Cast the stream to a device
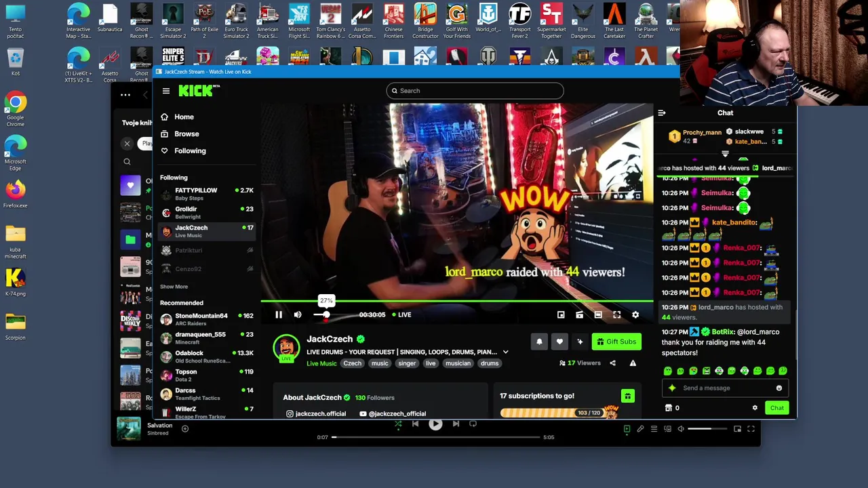The width and height of the screenshot is (868, 488). coord(579,314)
